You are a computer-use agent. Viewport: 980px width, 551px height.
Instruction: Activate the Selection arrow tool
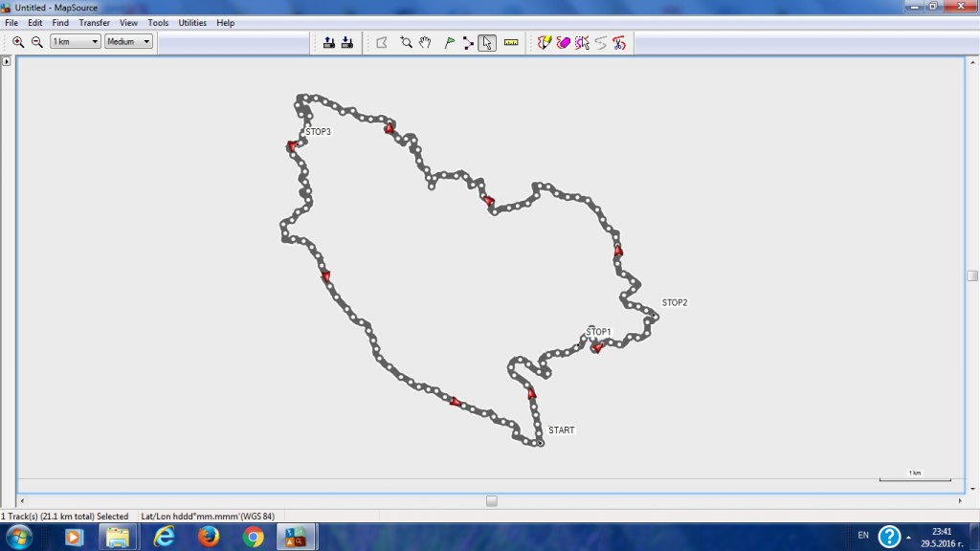coord(487,42)
